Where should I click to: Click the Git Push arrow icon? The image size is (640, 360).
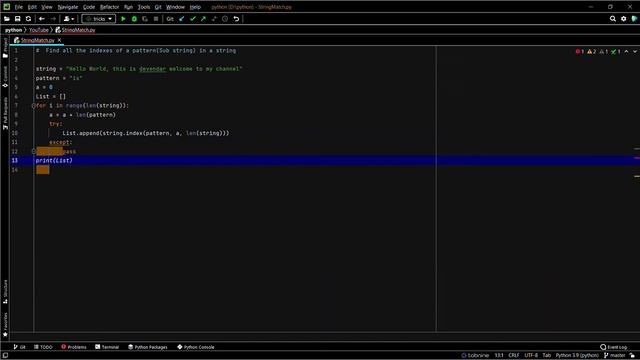coord(203,19)
